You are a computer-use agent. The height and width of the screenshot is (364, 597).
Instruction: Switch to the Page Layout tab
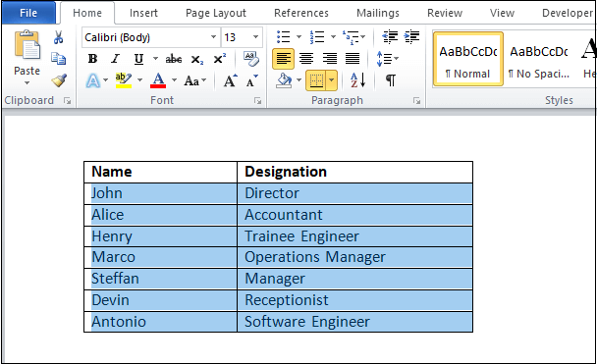[216, 13]
